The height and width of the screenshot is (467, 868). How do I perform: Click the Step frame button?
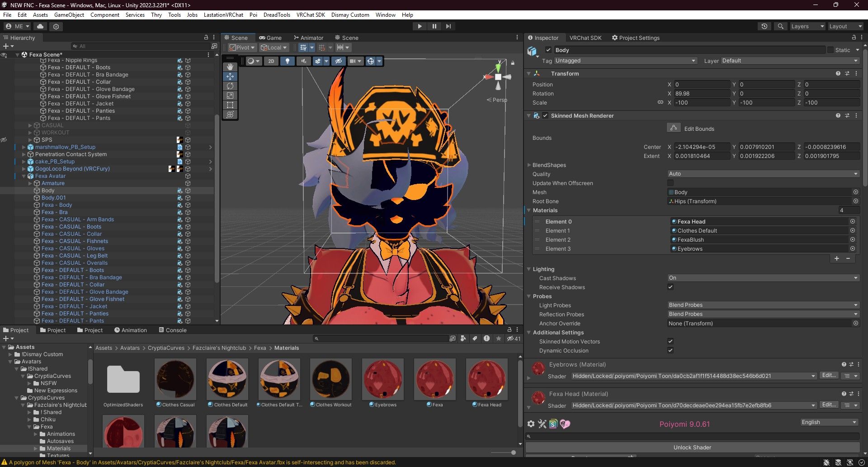448,26
